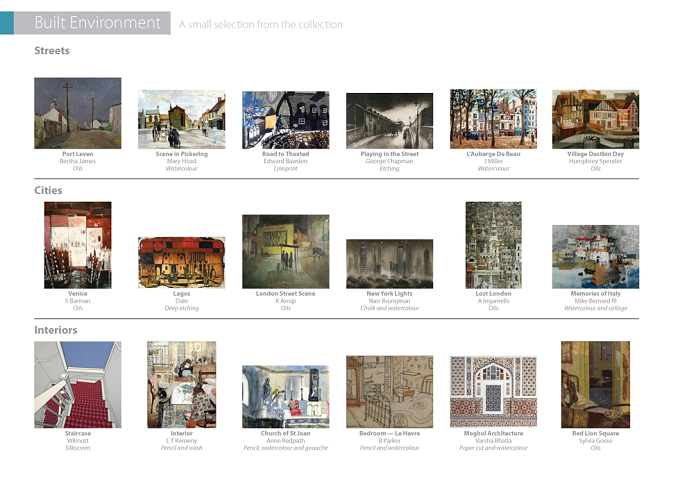Click the 'Road to Thaxted' caption title
The image size is (680, 481).
coord(285,154)
